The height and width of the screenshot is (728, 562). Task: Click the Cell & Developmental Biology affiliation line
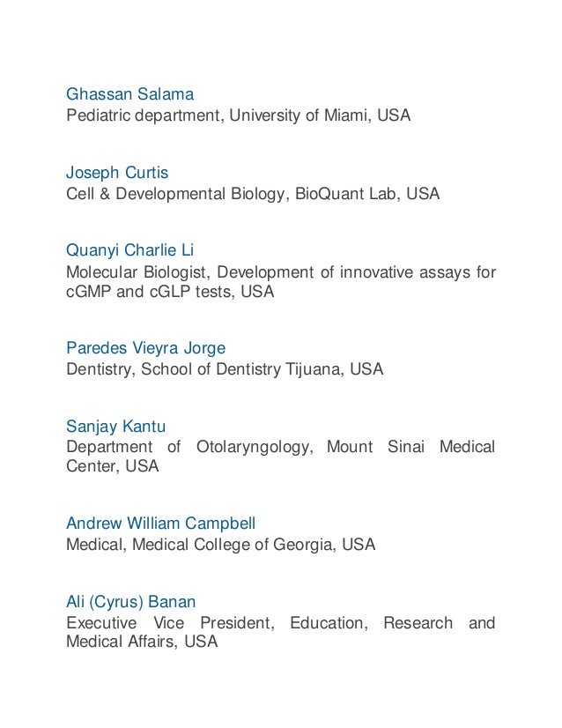tap(253, 194)
